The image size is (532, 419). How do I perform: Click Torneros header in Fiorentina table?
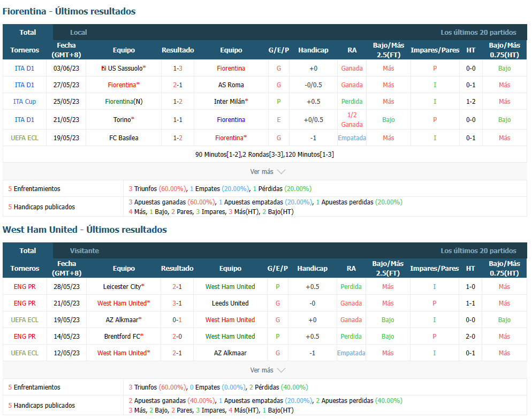25,50
